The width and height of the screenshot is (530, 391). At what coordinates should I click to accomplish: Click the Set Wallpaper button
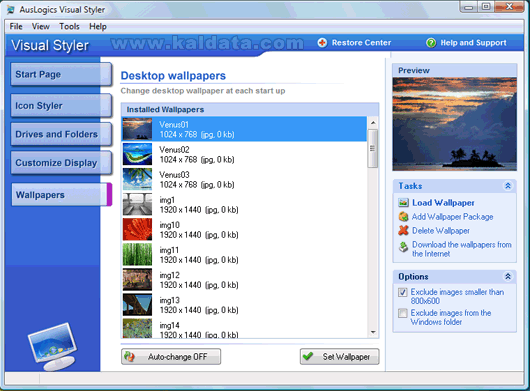(339, 357)
